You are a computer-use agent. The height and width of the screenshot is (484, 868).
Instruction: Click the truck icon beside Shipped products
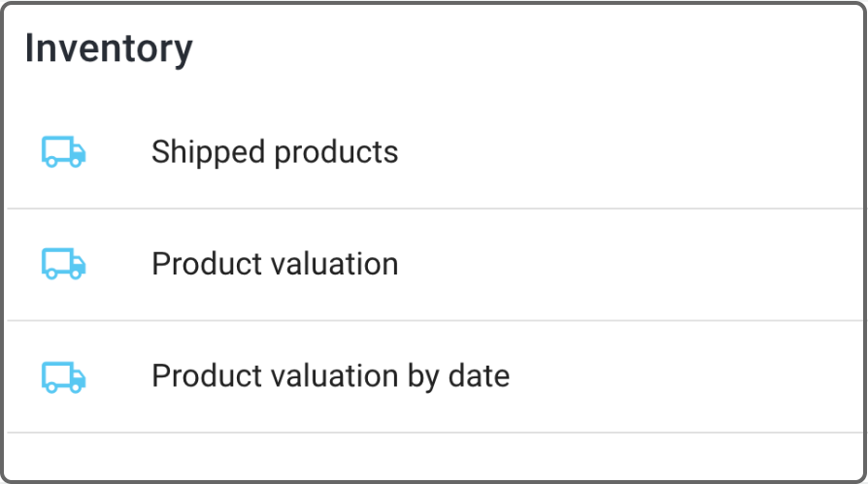pos(64,152)
